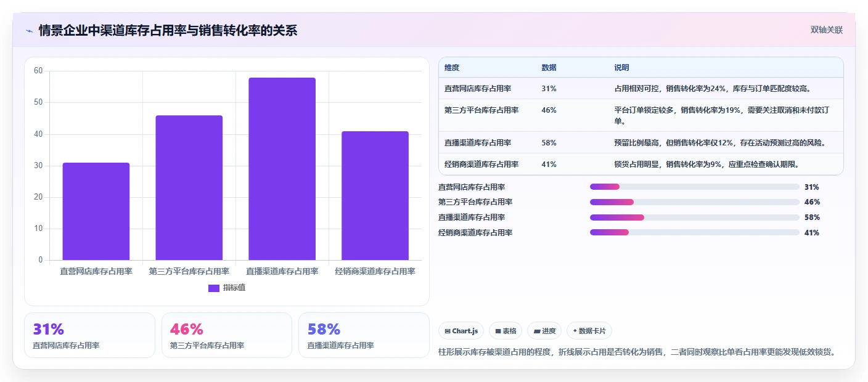Click the 31% label beside the progress bar
Viewport: 868px width, 382px height.
point(812,187)
